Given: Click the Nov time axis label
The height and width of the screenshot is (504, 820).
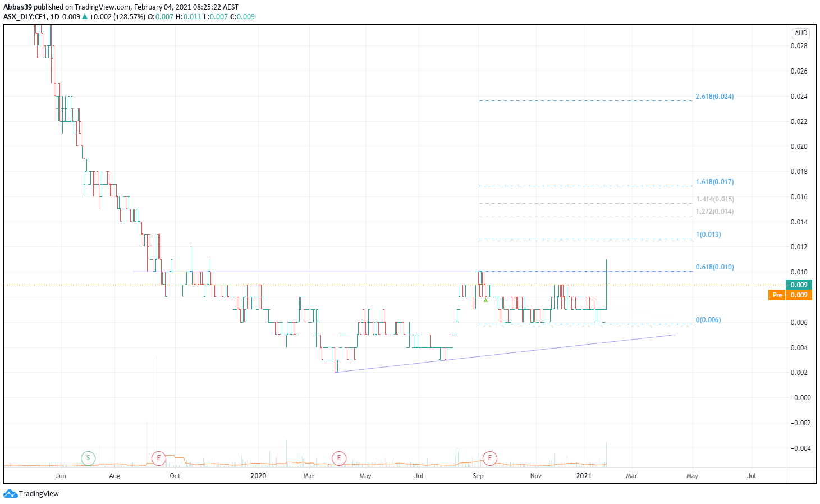Looking at the screenshot, I should [536, 476].
